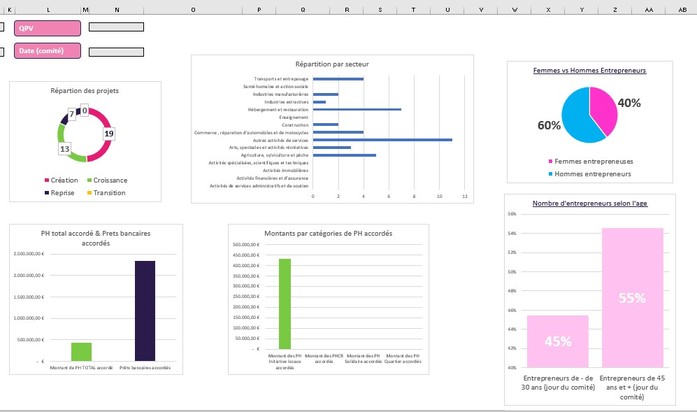Select the 55% pink age bar
The height and width of the screenshot is (412, 697).
[632, 298]
